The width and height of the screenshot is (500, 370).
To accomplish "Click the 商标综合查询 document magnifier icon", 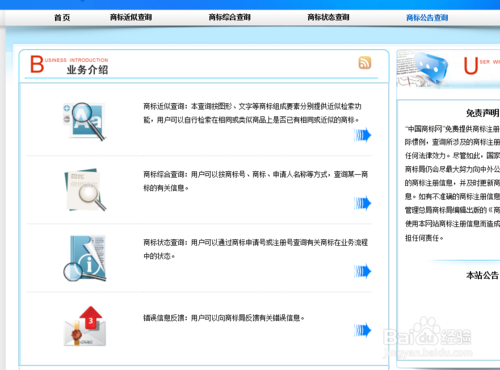I will [85, 190].
